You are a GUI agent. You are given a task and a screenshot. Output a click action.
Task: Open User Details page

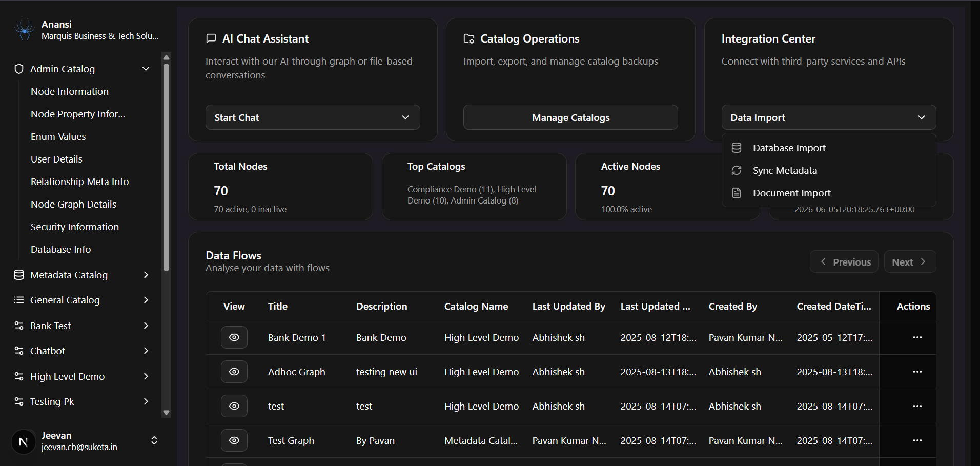(56, 159)
